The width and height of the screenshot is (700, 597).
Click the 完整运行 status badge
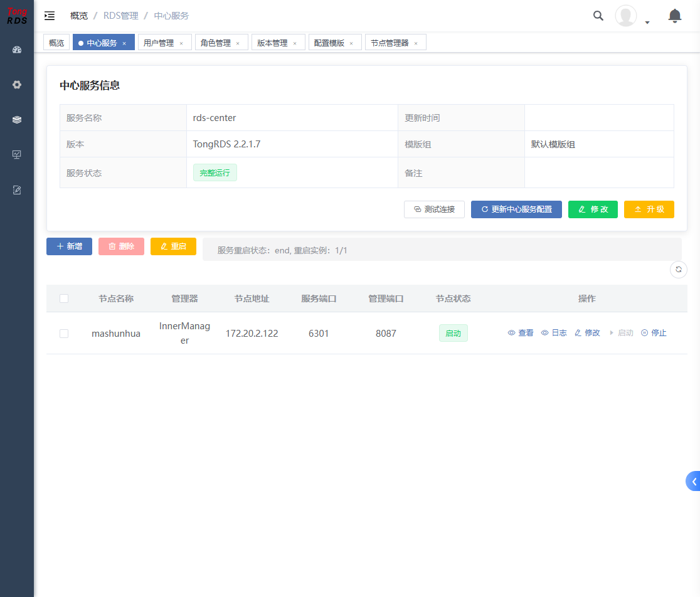[215, 172]
